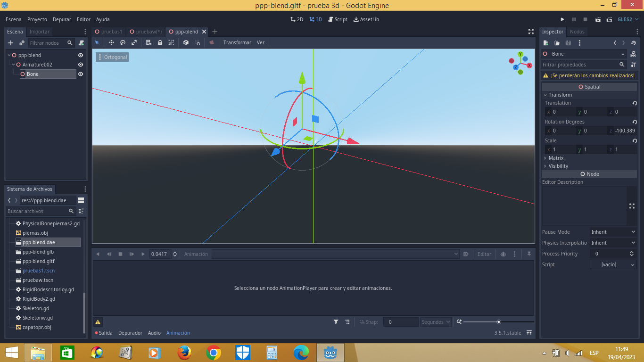This screenshot has height=362, width=644.
Task: Open the Proyecto menu
Action: point(37,19)
